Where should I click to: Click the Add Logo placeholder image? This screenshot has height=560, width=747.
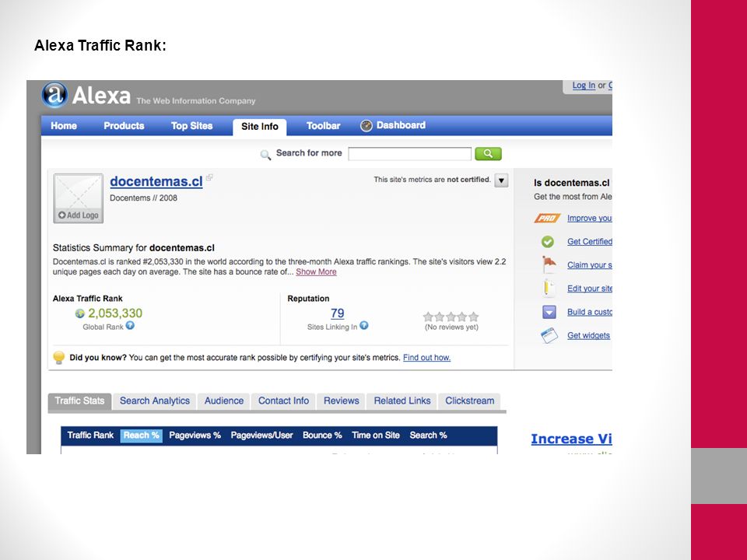[78, 198]
